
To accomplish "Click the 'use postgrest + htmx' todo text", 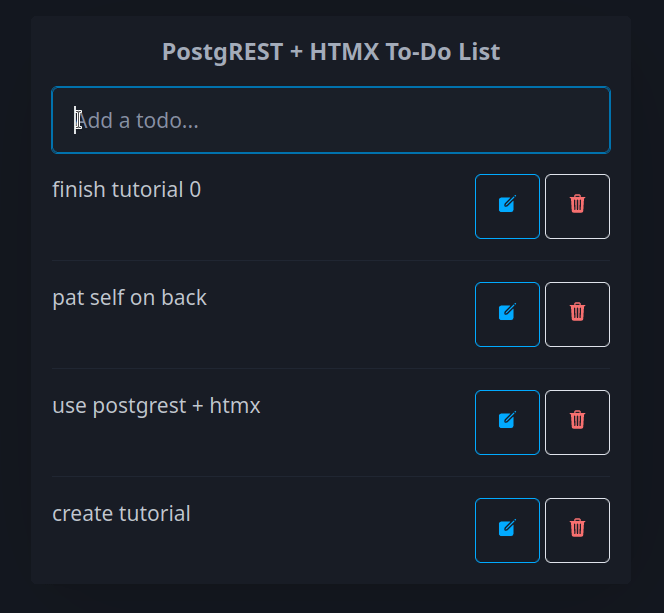I will pos(156,405).
